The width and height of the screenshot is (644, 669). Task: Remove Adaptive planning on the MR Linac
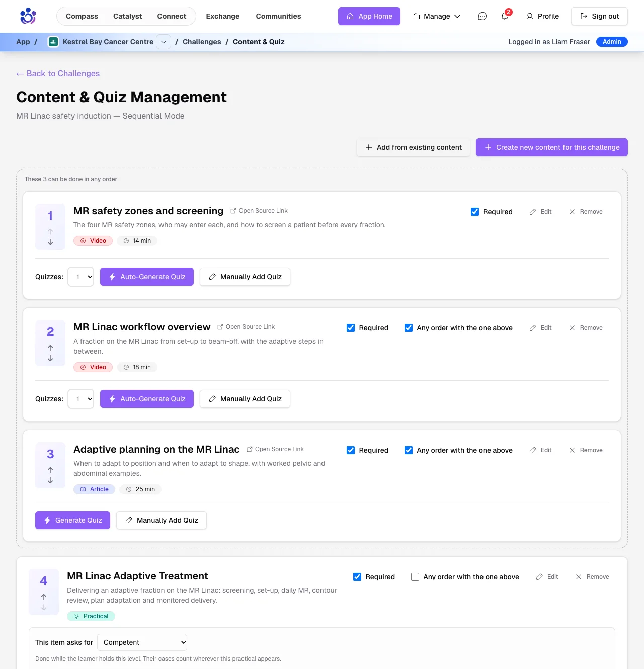click(x=586, y=450)
